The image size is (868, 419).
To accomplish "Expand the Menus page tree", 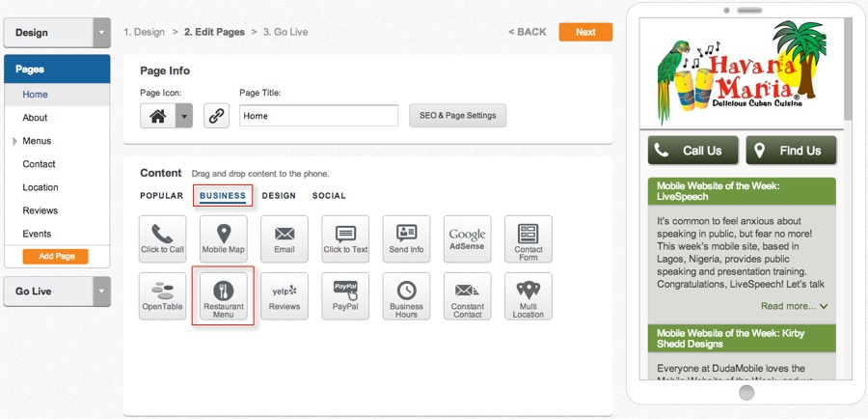I will pyautogui.click(x=14, y=141).
